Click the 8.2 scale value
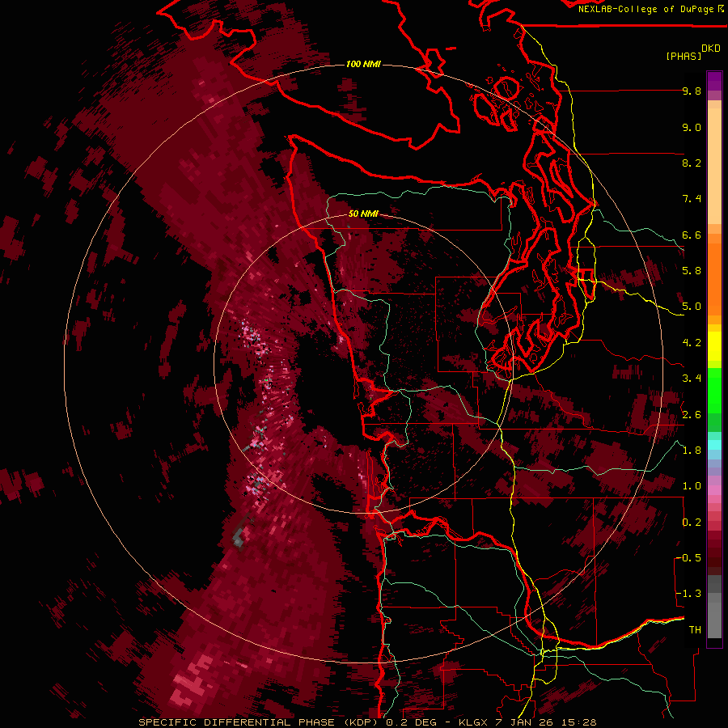Image resolution: width=728 pixels, height=728 pixels. point(692,163)
